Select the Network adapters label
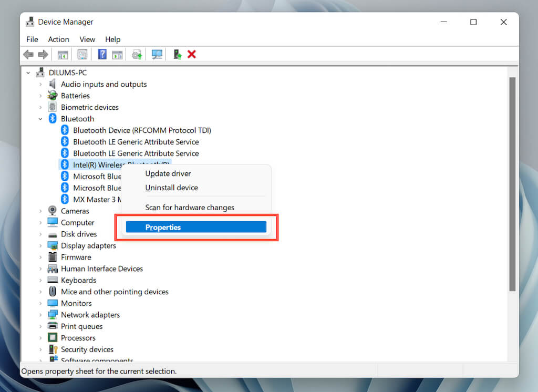 [x=90, y=315]
